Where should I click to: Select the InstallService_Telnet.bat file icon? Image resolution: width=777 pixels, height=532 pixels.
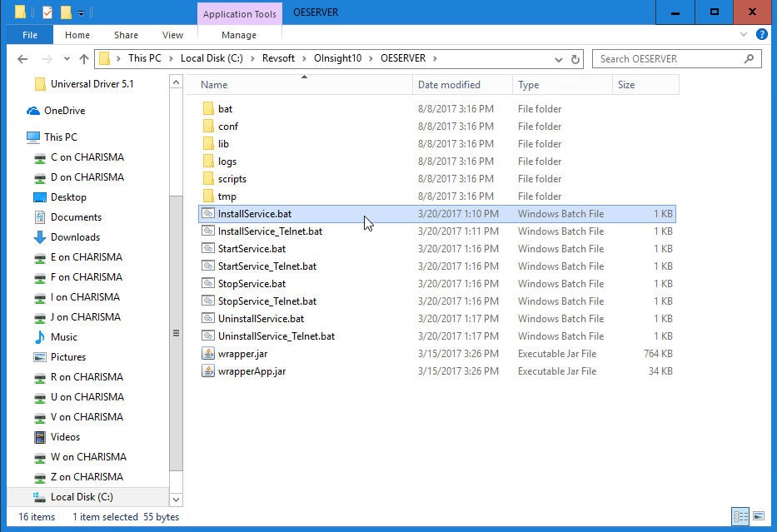pyautogui.click(x=208, y=231)
